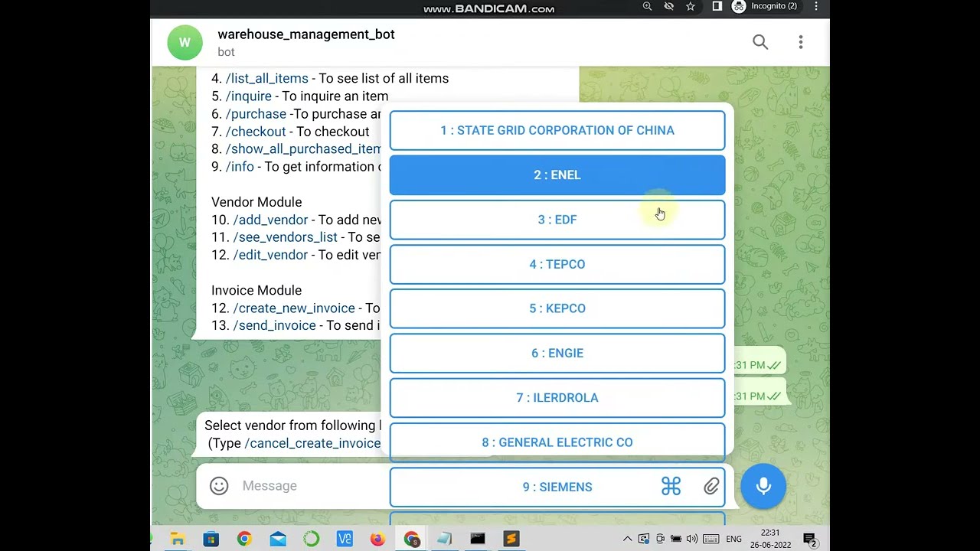The height and width of the screenshot is (551, 980).
Task: Click the /see_vendors_list command link
Action: click(286, 237)
